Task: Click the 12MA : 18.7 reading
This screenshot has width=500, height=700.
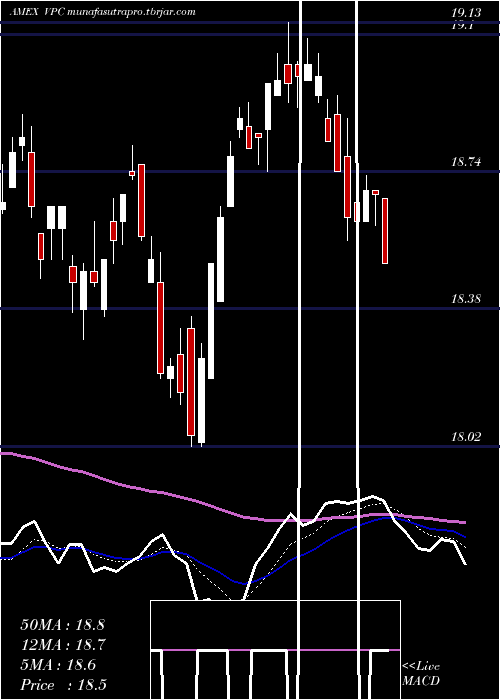Action: pyautogui.click(x=62, y=645)
